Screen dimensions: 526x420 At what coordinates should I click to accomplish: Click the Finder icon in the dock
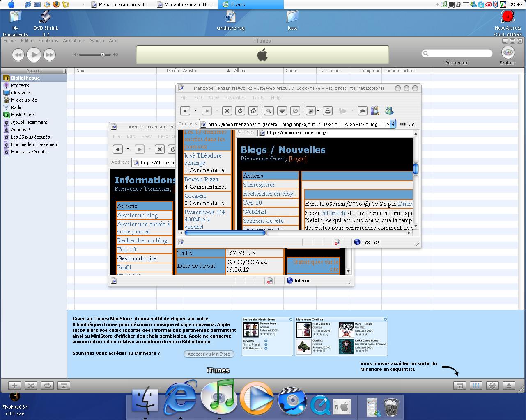(145, 400)
